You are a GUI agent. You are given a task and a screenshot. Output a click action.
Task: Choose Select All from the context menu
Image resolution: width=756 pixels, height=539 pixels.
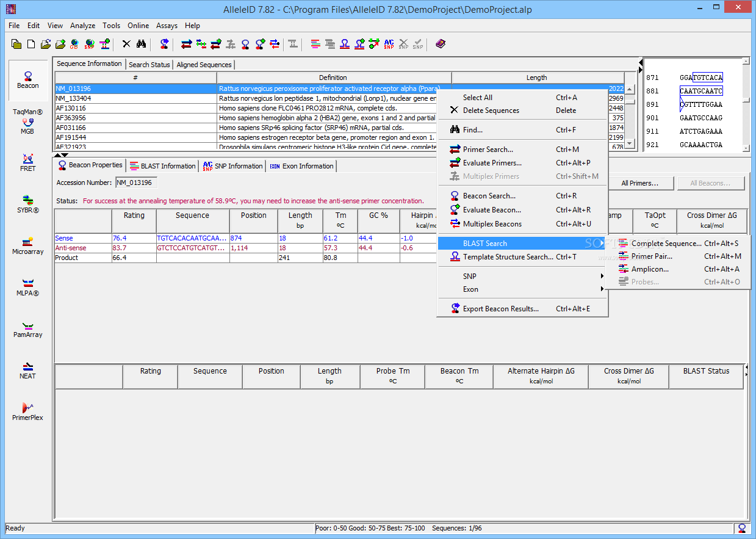[522, 98]
